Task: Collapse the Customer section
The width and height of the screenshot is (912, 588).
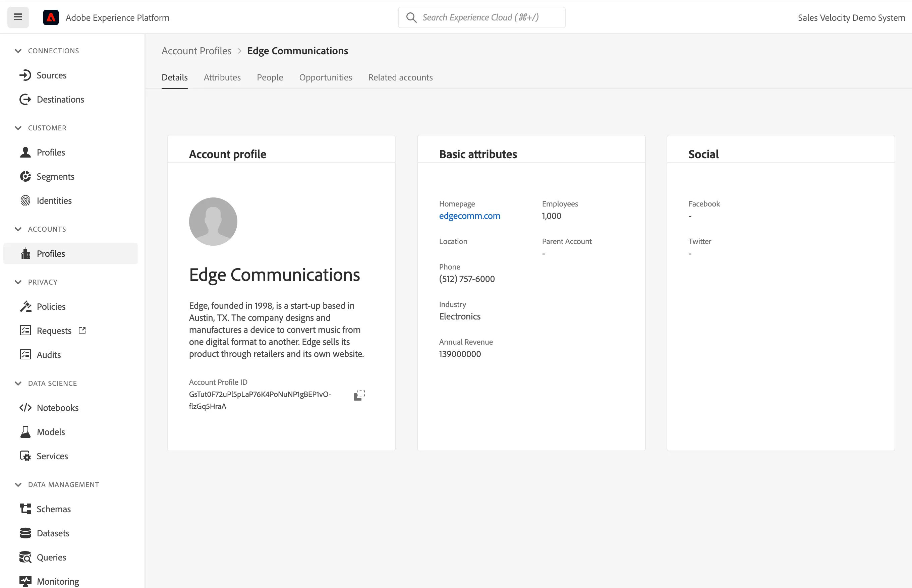Action: (x=18, y=128)
